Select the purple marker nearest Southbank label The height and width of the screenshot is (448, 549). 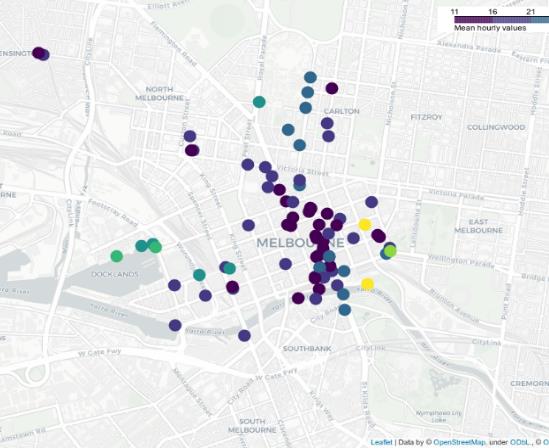click(244, 335)
